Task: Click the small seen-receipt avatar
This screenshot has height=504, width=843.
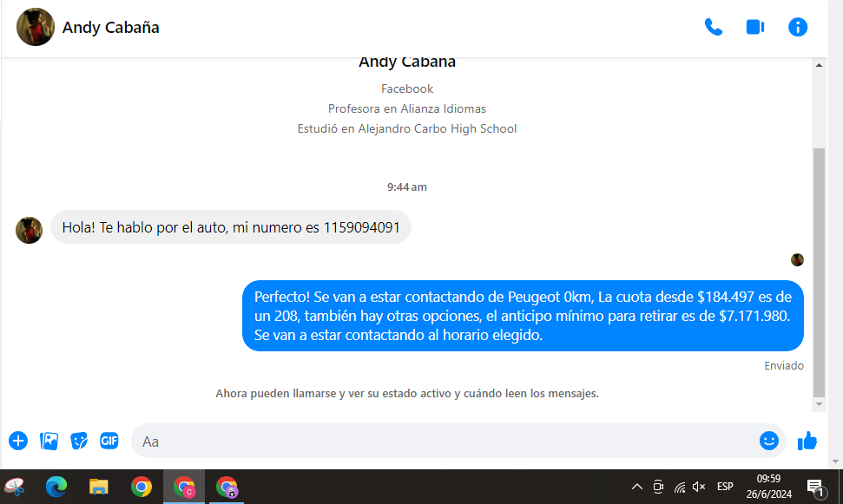Action: [797, 260]
